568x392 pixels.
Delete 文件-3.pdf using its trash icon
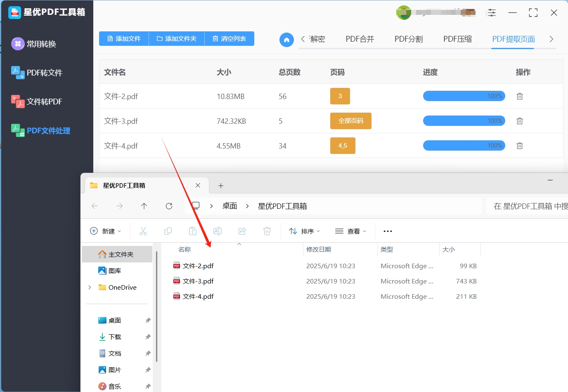(520, 121)
